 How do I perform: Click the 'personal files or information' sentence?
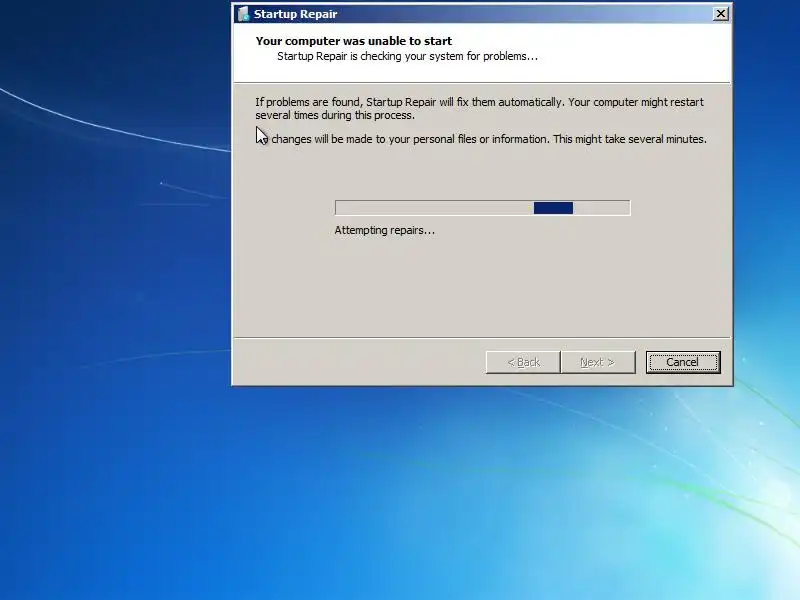[481, 139]
